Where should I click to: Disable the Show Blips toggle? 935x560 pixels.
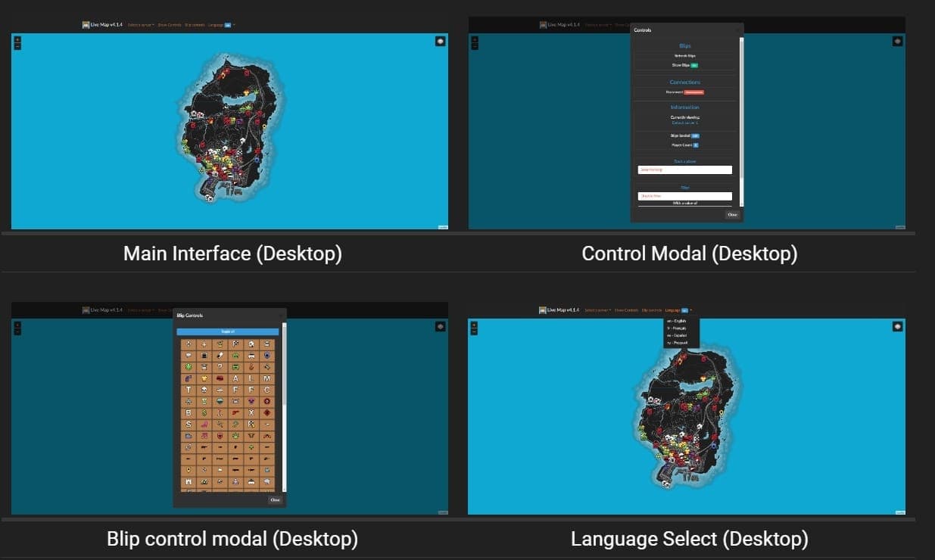point(694,66)
